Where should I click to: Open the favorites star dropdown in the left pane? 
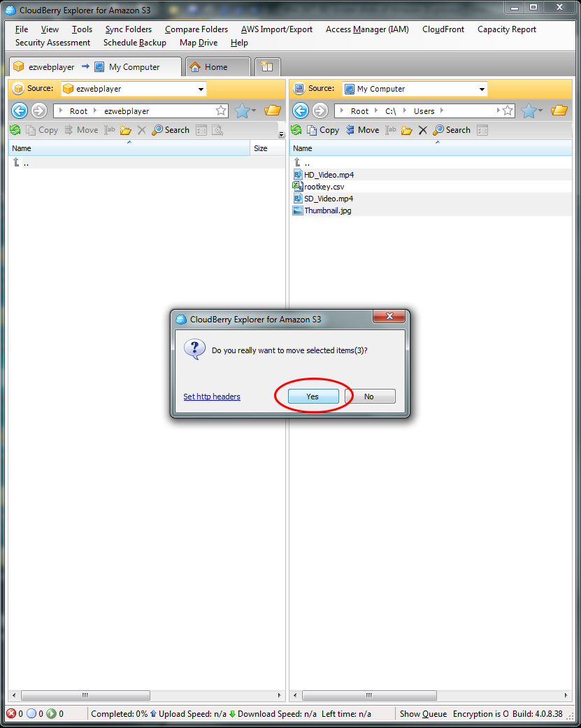(245, 111)
